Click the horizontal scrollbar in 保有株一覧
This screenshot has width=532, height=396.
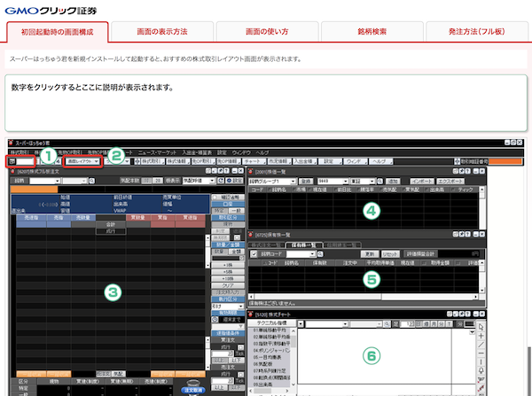click(x=364, y=297)
